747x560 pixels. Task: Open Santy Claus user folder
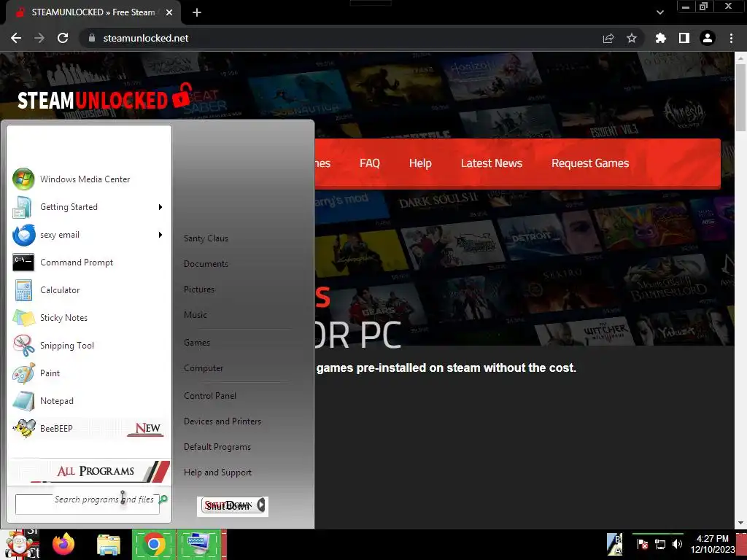click(x=206, y=238)
